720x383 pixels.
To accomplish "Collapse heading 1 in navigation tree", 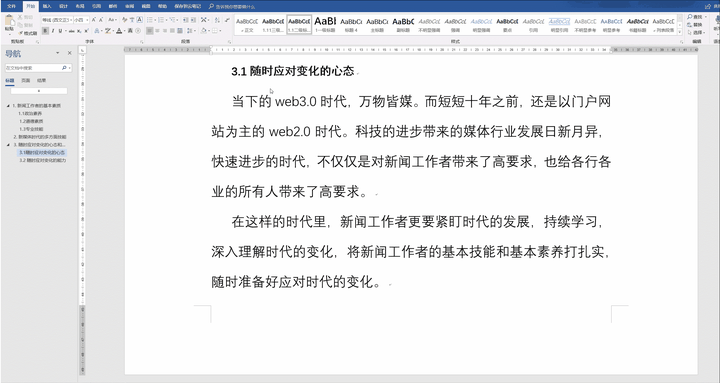I will click(8, 106).
